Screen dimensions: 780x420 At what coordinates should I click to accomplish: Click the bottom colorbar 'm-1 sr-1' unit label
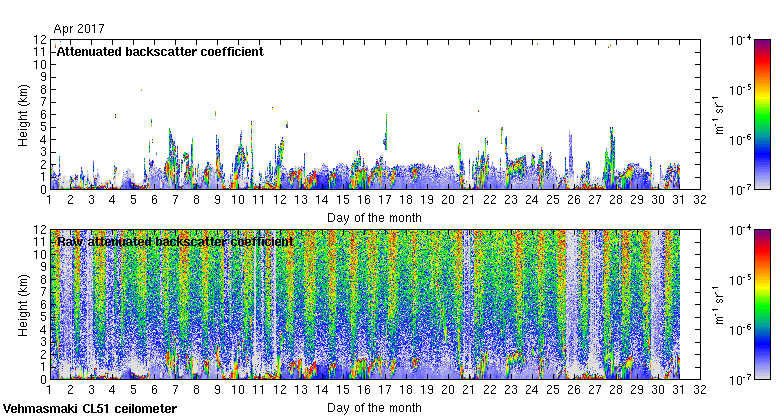point(719,305)
